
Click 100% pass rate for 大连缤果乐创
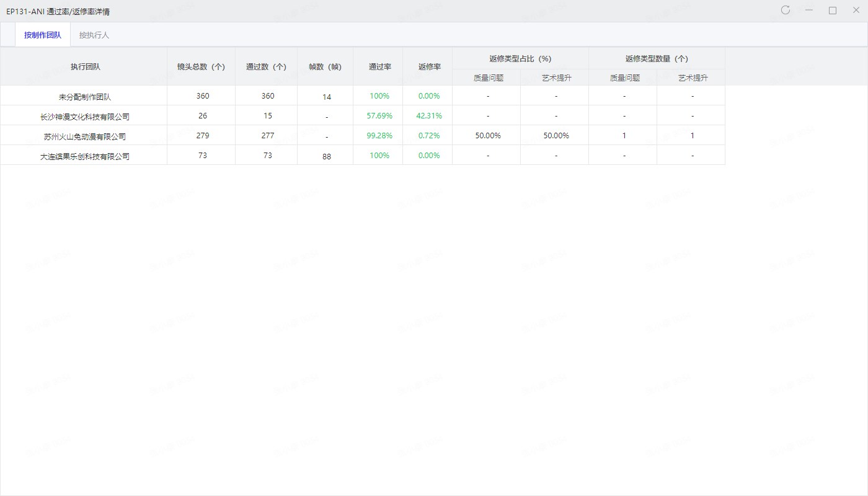(x=379, y=156)
